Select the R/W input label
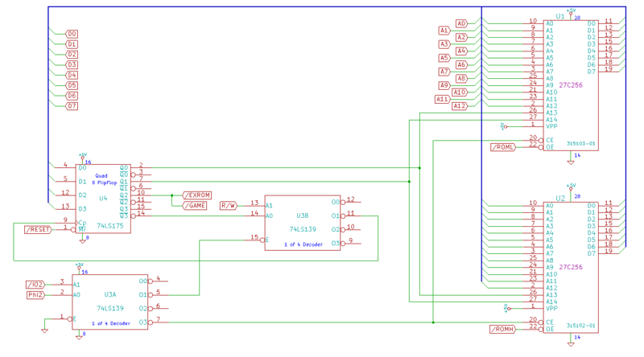This screenshot has height=357, width=644. point(229,206)
